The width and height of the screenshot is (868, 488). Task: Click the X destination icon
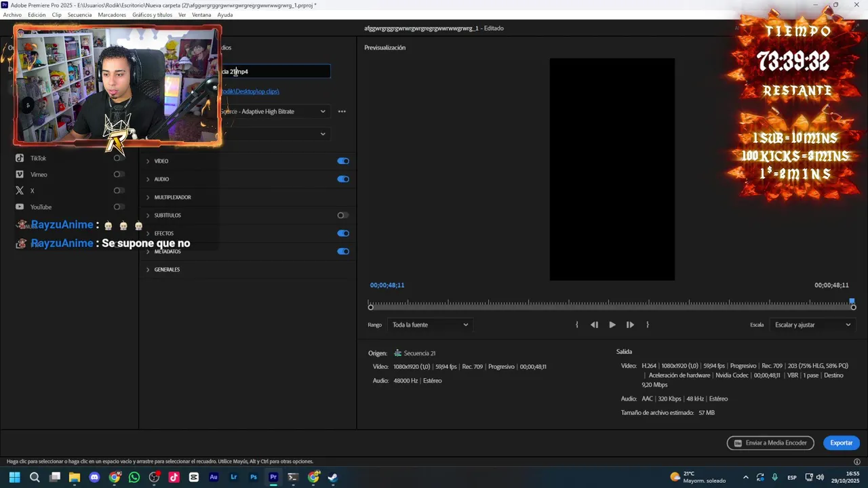[x=20, y=190]
